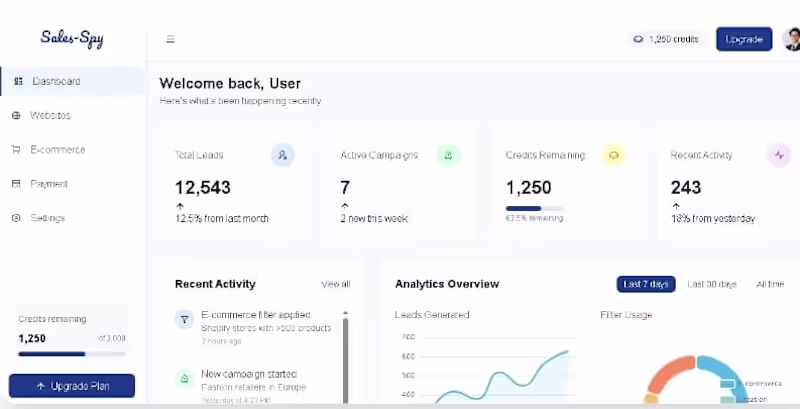
Task: Click the Websites globe icon
Action: click(16, 115)
